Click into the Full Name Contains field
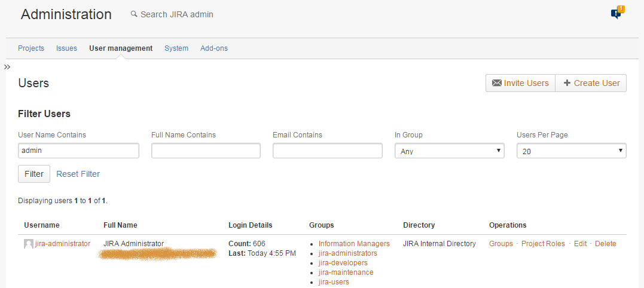Viewport: 644px width, 288px height. tap(206, 151)
